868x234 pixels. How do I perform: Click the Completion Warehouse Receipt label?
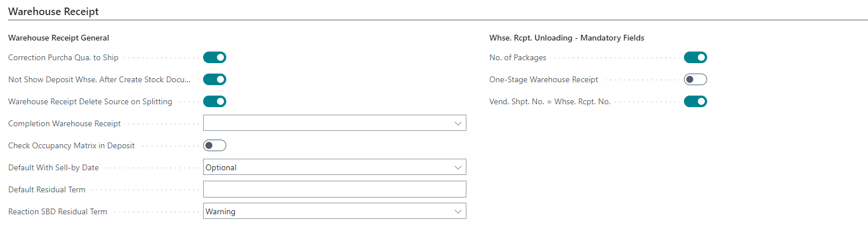64,123
